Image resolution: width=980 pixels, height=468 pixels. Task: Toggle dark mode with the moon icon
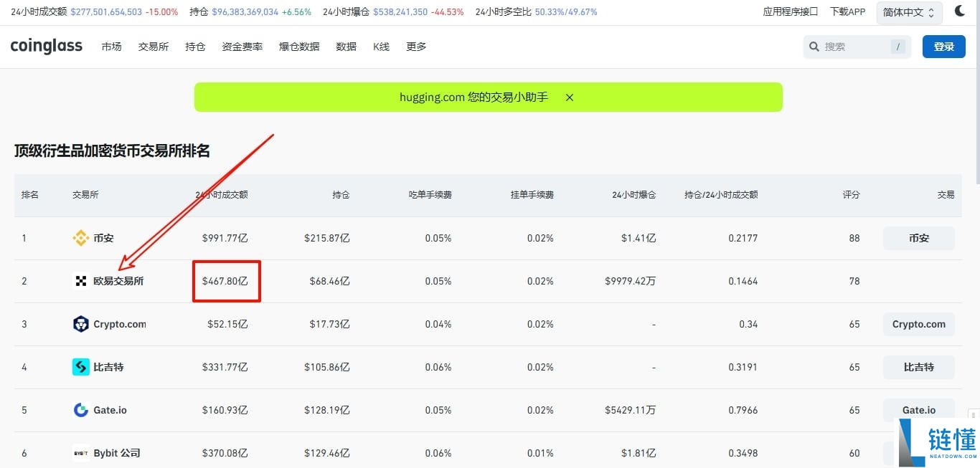(x=961, y=11)
